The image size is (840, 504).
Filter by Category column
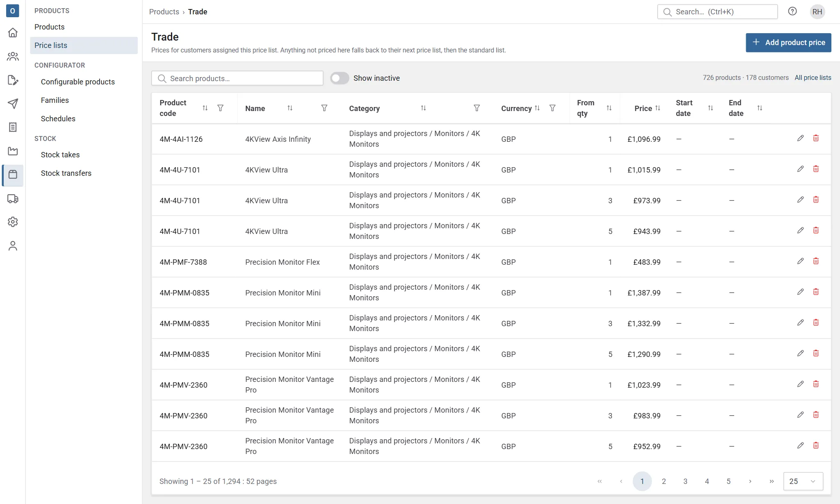(477, 108)
